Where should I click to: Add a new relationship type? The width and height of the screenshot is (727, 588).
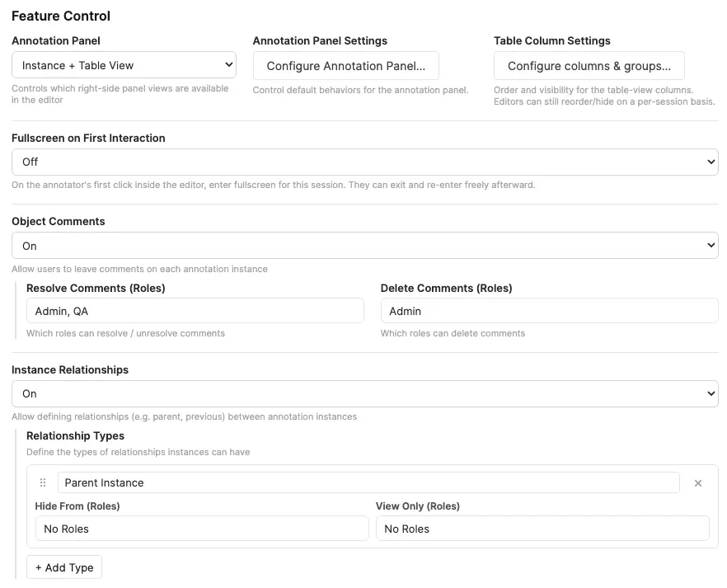(x=64, y=567)
